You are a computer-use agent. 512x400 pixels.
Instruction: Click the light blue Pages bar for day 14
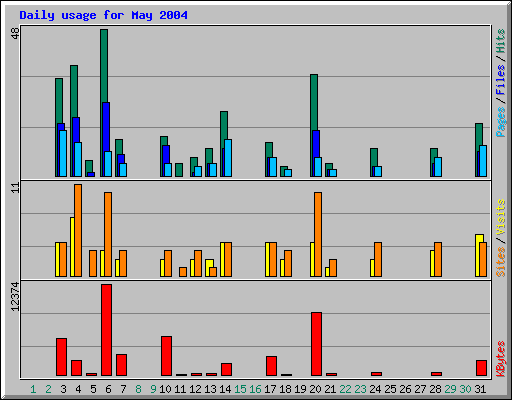point(228,158)
